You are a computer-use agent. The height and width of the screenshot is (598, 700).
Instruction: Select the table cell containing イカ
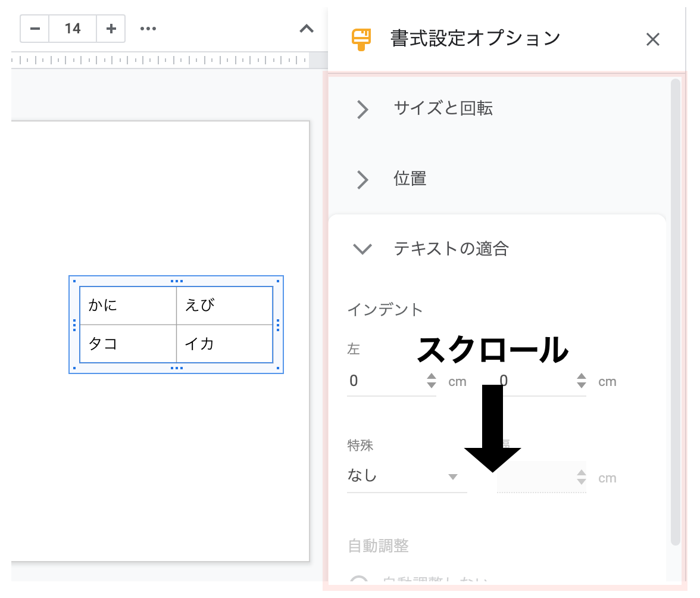click(224, 344)
